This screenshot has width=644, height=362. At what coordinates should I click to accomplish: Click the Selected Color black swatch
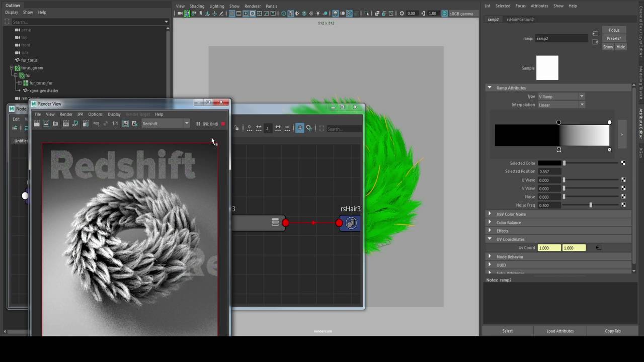tap(549, 163)
